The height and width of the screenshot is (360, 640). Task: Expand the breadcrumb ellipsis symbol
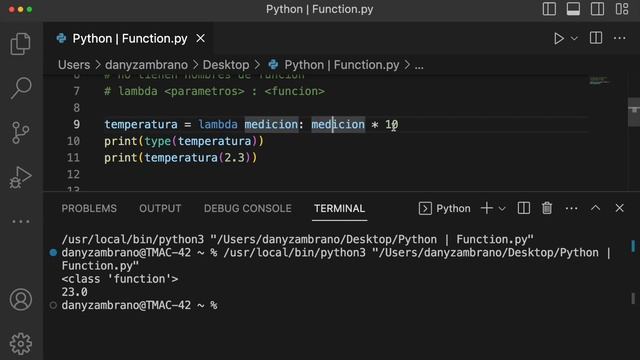[x=419, y=65]
